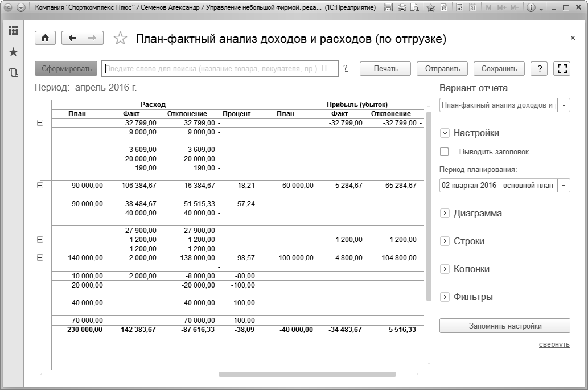Click the Отправить button
588x390 pixels.
(x=442, y=69)
